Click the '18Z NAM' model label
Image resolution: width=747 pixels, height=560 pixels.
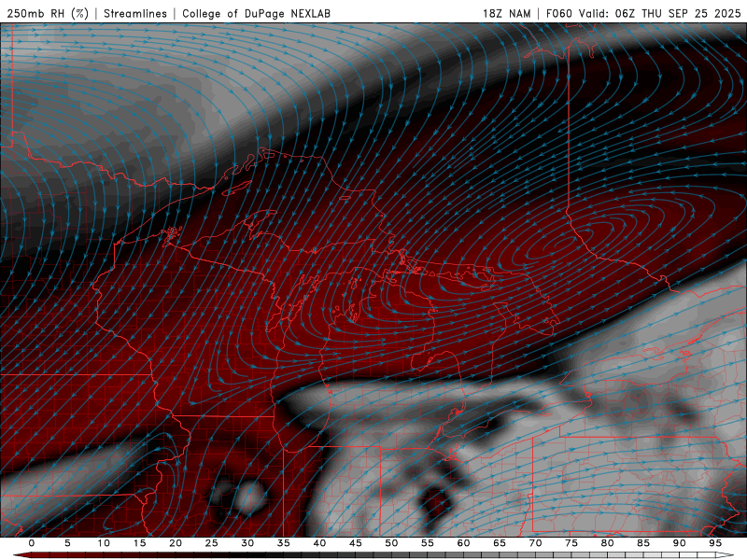[507, 13]
